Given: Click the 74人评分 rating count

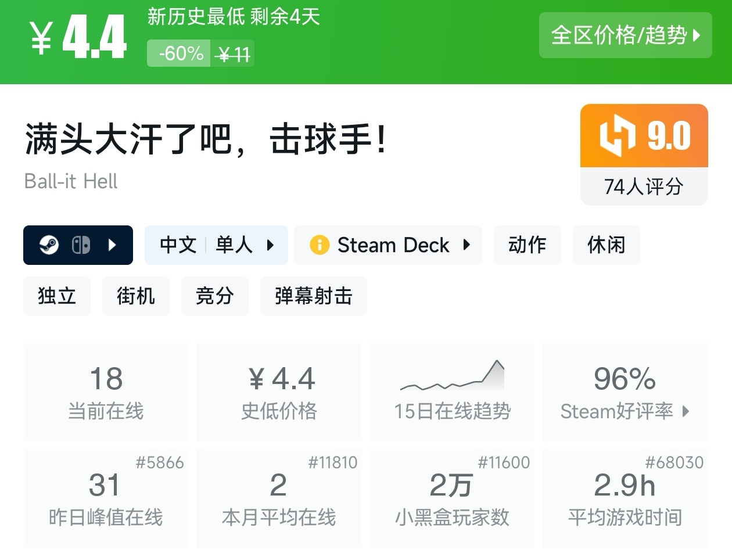Looking at the screenshot, I should [644, 186].
